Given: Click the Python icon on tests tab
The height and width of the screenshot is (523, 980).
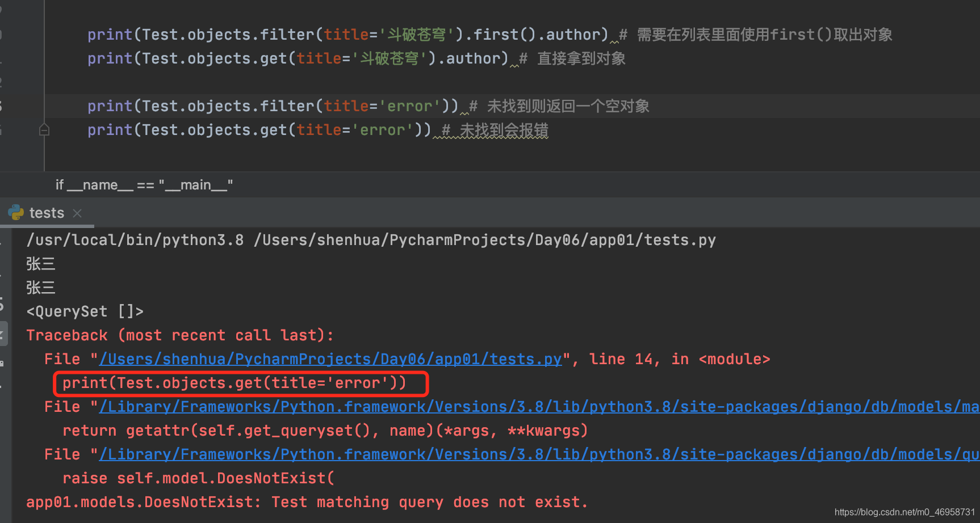Looking at the screenshot, I should 16,213.
